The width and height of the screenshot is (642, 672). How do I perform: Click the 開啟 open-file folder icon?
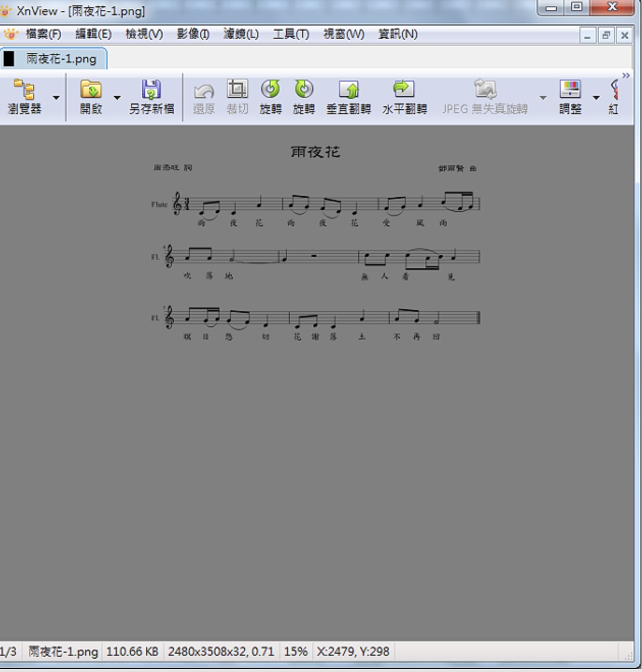(91, 90)
